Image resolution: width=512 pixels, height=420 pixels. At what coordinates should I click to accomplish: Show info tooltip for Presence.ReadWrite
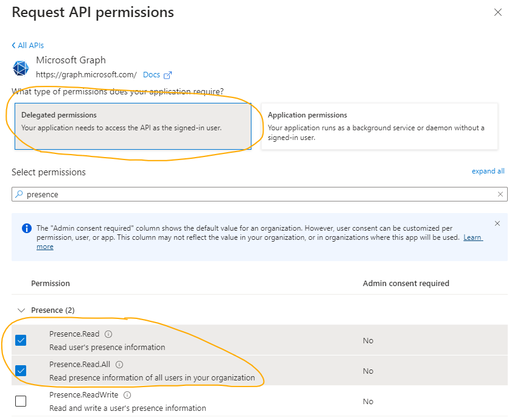coord(127,395)
